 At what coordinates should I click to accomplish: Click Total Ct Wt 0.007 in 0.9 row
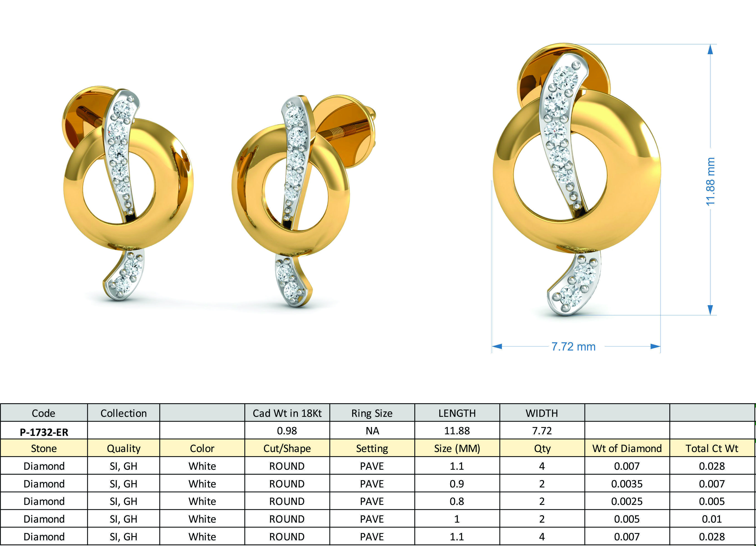(x=712, y=484)
